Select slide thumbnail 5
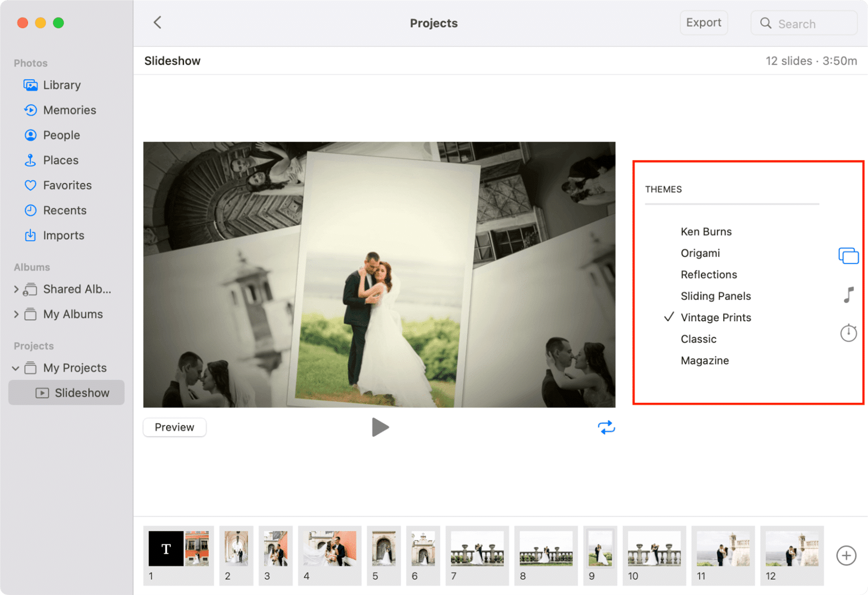Screen dimensions: 868x595 (x=384, y=555)
